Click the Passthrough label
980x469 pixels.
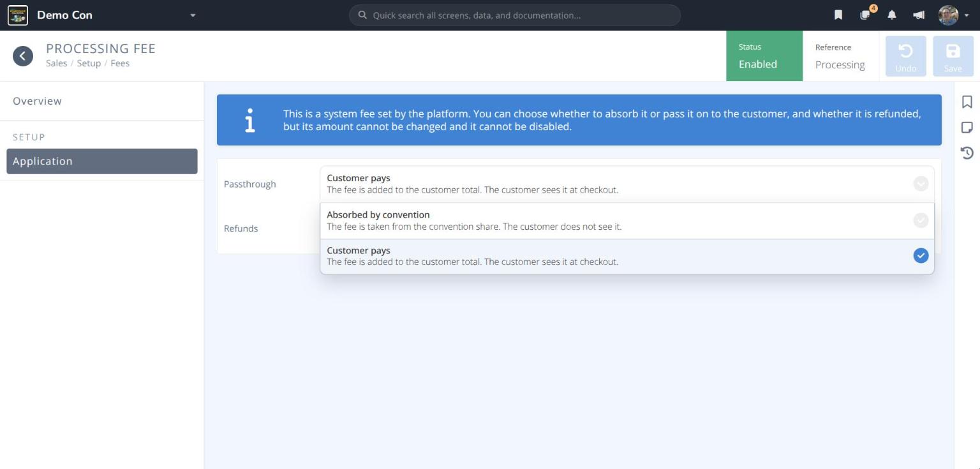click(250, 184)
